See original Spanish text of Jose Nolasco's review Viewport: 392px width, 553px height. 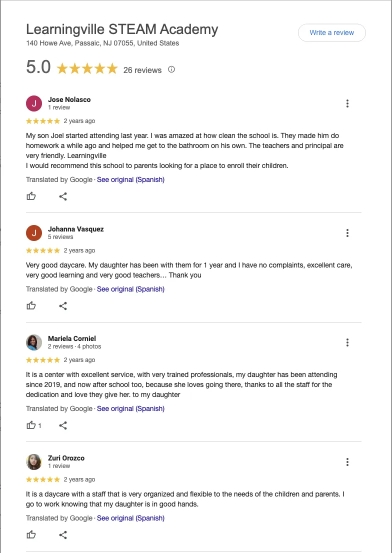click(x=130, y=179)
